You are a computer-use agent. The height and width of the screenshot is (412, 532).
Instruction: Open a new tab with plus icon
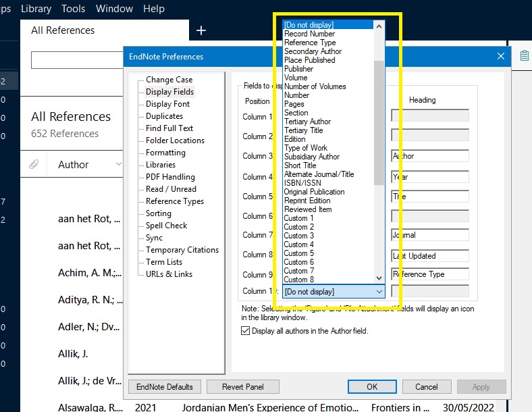click(201, 30)
